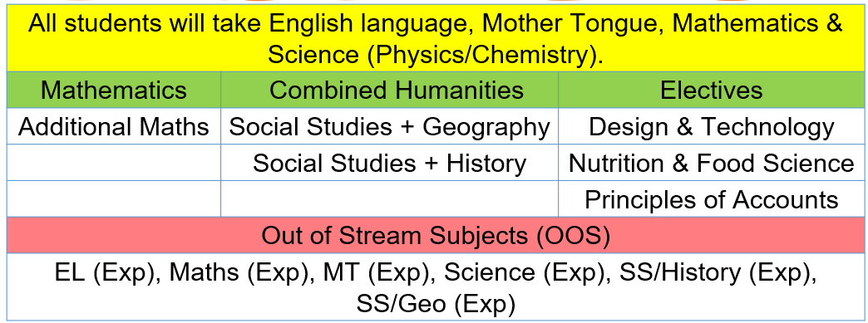The height and width of the screenshot is (323, 868).
Task: Click empty cell below Social Studies + History
Action: point(390,199)
